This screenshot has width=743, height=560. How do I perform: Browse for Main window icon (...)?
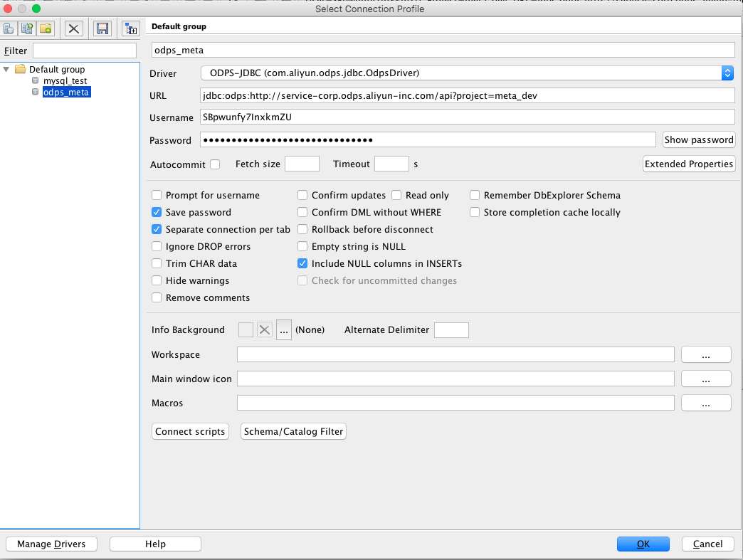706,379
